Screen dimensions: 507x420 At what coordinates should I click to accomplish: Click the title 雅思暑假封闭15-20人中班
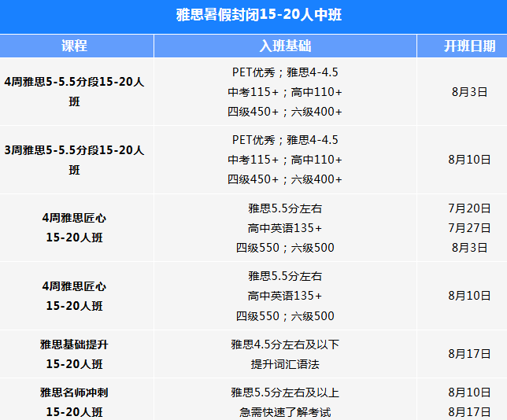pyautogui.click(x=259, y=15)
